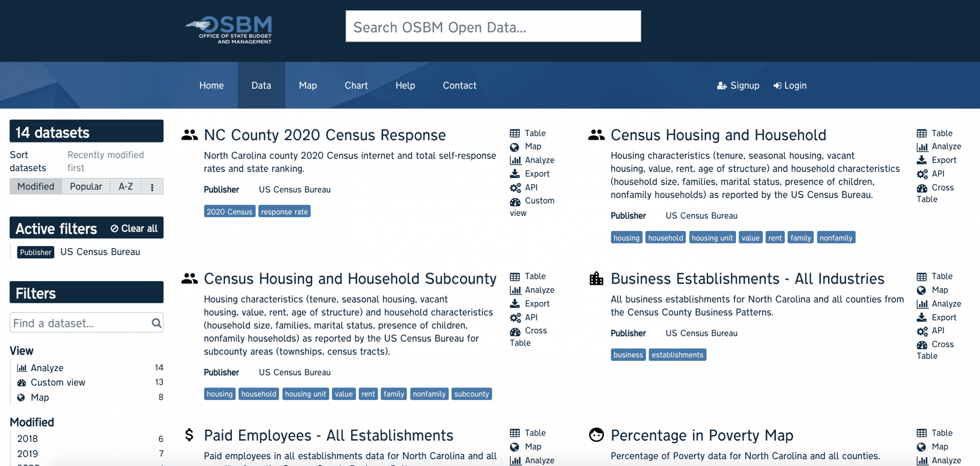Click the search magnifier in Find a dataset

tap(156, 323)
